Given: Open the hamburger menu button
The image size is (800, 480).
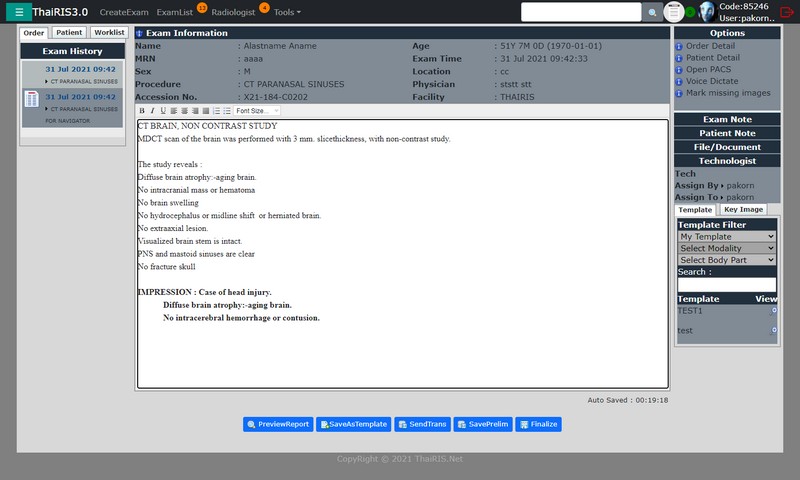Looking at the screenshot, I should [19, 12].
